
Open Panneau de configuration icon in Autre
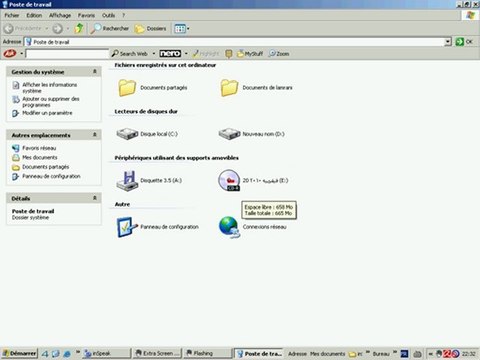127,227
